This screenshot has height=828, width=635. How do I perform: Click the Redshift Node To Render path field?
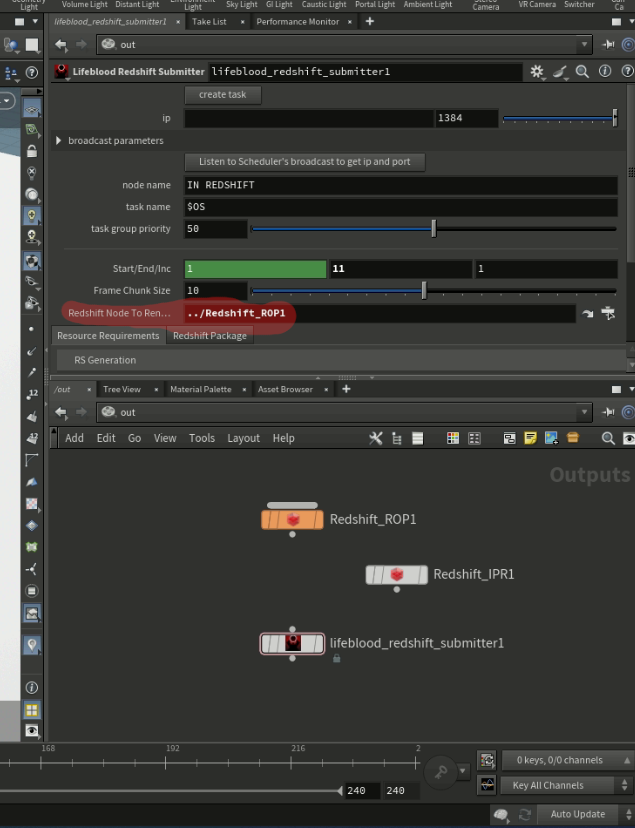380,314
